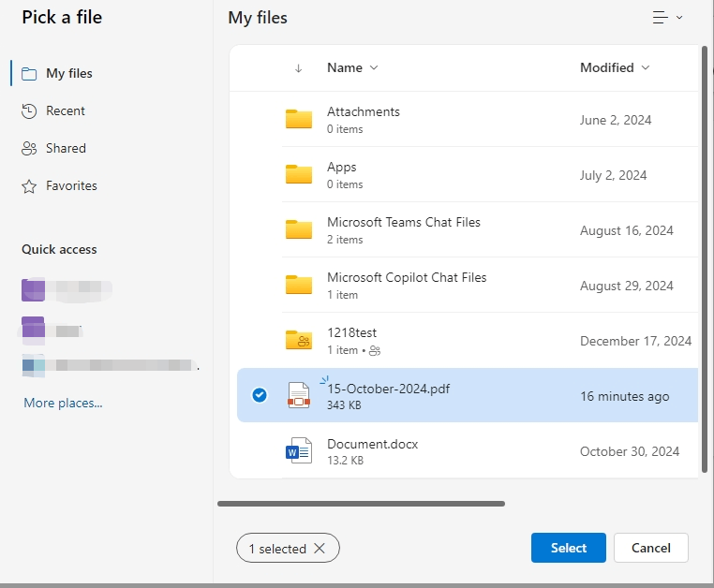Screen dimensions: 714x588
Task: Click the Microsoft Teams Chat Files folder icon
Action: pyautogui.click(x=299, y=230)
